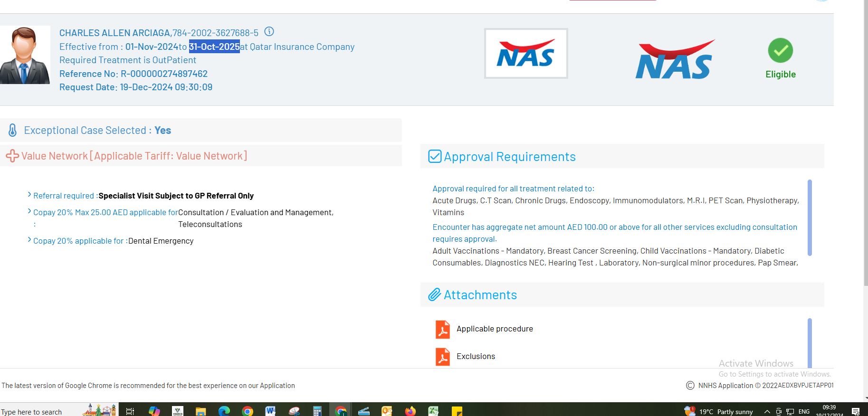Screen dimensions: 868x416
Task: Click the thermometer icon for Exceptional Case
Action: (13, 130)
